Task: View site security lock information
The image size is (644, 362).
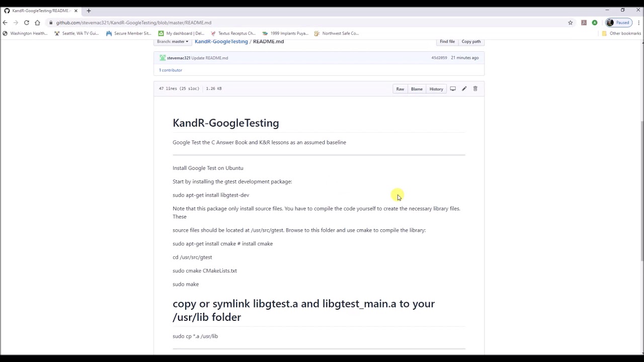Action: click(51, 23)
